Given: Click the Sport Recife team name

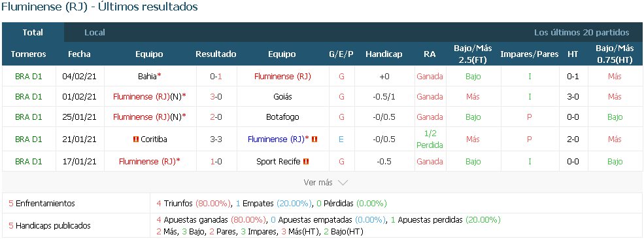Looking at the screenshot, I should pyautogui.click(x=279, y=162).
